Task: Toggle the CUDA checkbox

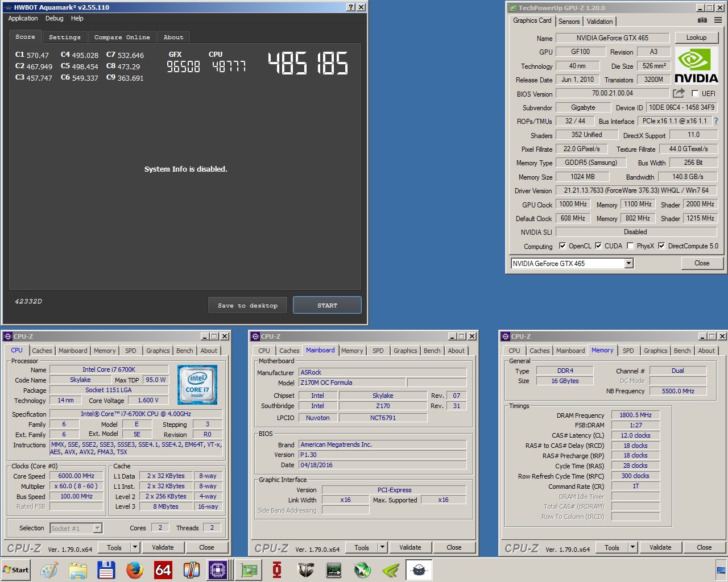Action: pos(598,246)
